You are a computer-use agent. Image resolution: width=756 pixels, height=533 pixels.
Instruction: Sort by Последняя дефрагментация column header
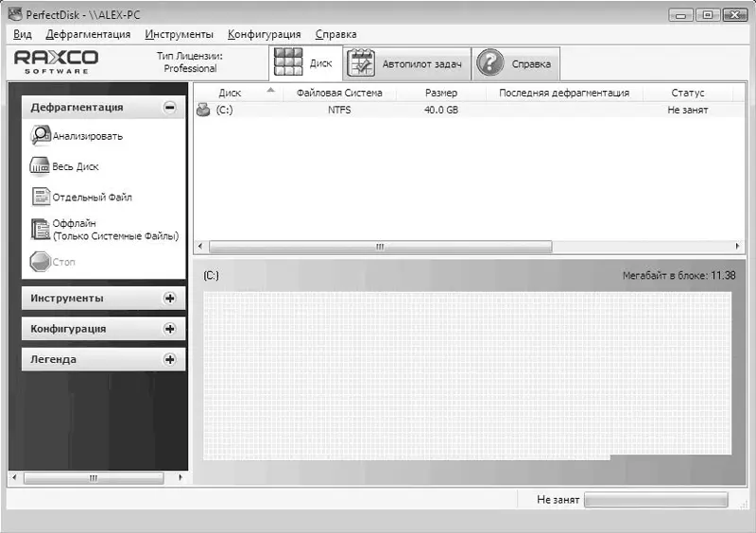(x=564, y=93)
